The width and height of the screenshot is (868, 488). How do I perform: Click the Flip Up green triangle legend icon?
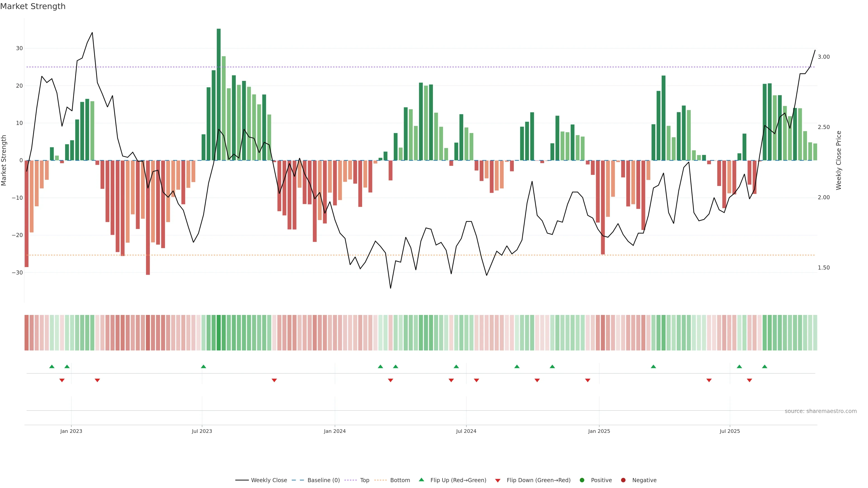pos(421,480)
